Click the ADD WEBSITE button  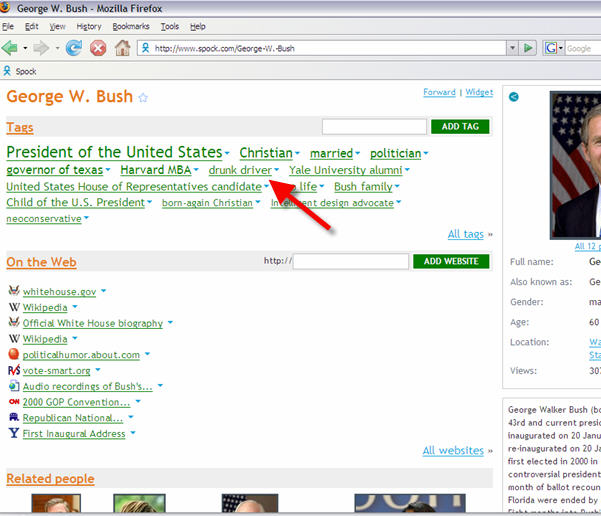451,261
